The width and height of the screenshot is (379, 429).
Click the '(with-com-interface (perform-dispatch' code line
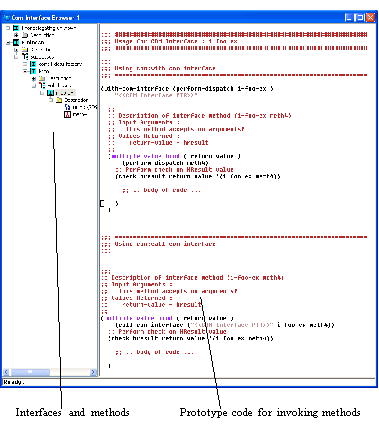coord(187,89)
